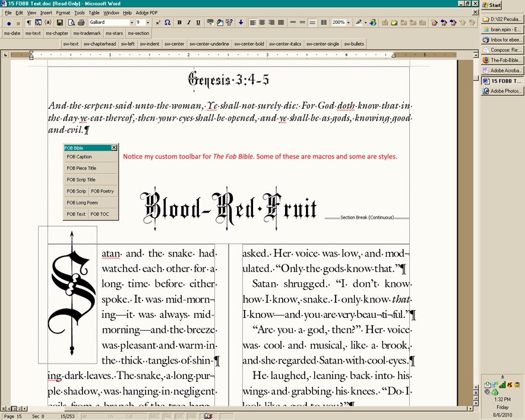Screen dimensions: 525x420
Task: Click FOB Piece Title button
Action: tap(81, 168)
